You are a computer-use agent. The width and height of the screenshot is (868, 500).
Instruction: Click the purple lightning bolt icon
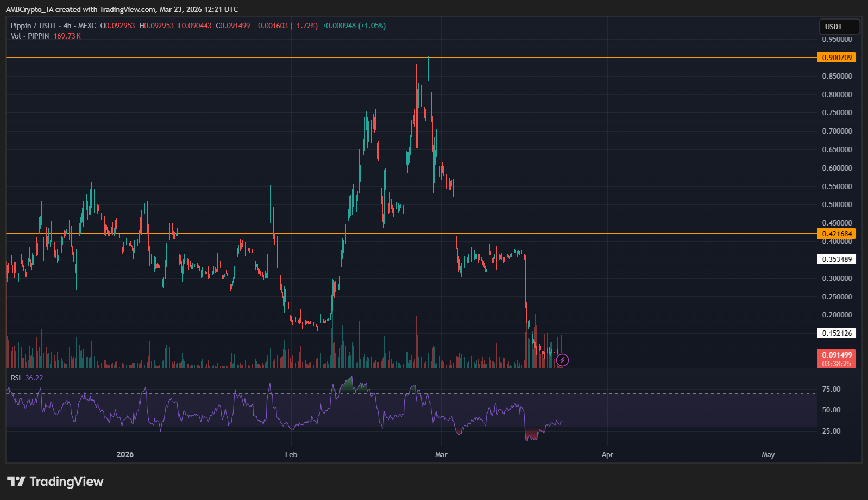click(563, 360)
